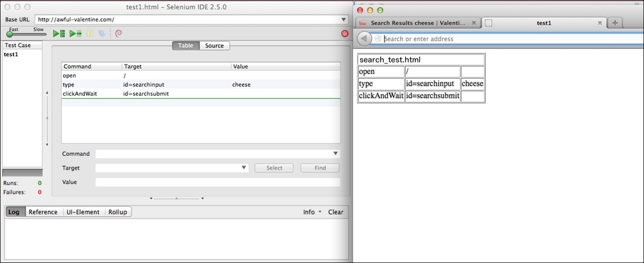Select test1 in Test Case list
The width and height of the screenshot is (644, 263).
pos(11,54)
